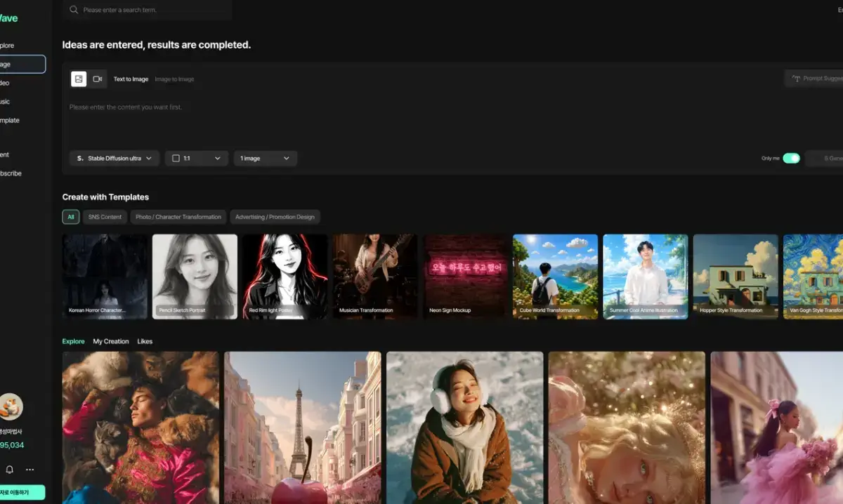Viewport: 843px width, 504px height.
Task: Open the Red Rim light Poster template
Action: [285, 277]
